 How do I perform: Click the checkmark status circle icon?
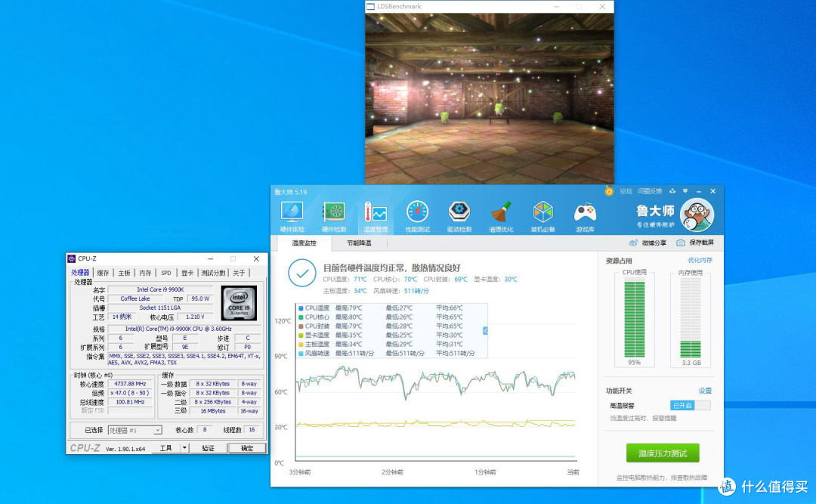[x=301, y=273]
